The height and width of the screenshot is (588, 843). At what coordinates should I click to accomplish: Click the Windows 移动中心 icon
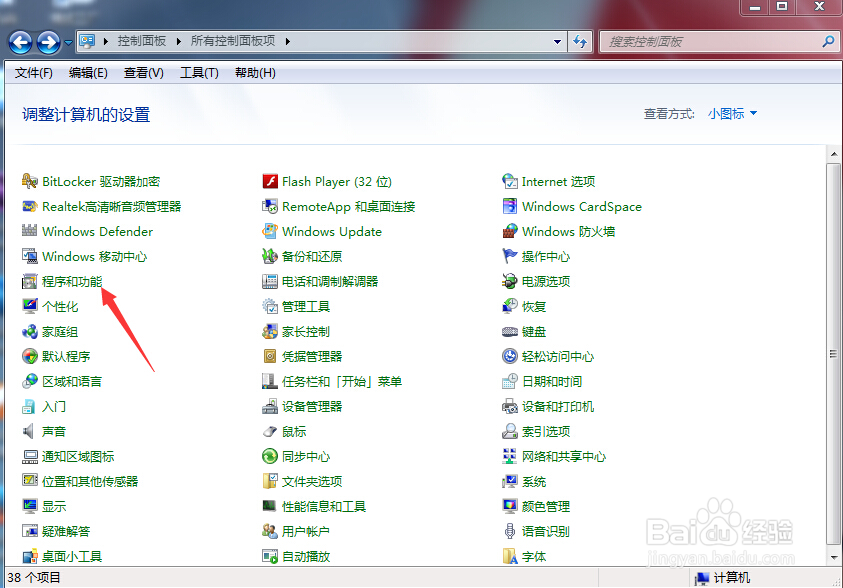coord(30,256)
